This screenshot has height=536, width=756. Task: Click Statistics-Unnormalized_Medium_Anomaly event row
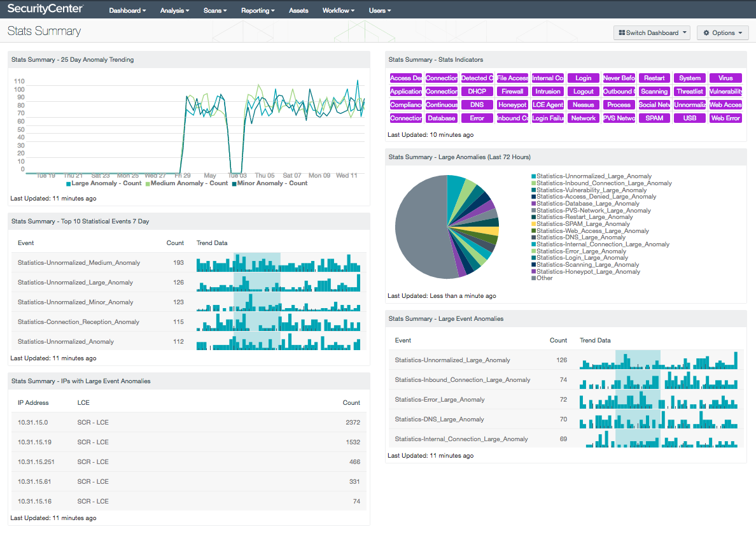(189, 262)
